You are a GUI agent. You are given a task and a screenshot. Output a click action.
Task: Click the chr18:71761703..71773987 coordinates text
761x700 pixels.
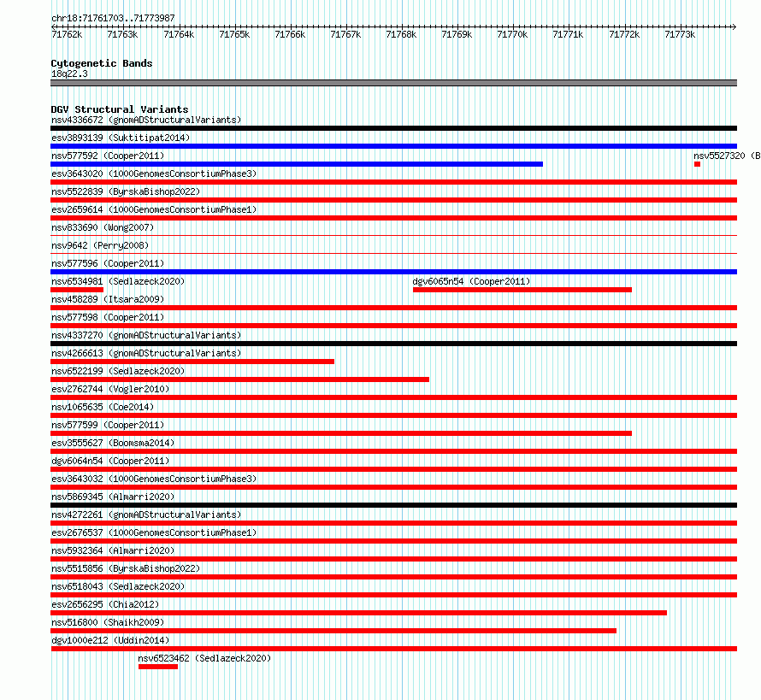pos(113,18)
